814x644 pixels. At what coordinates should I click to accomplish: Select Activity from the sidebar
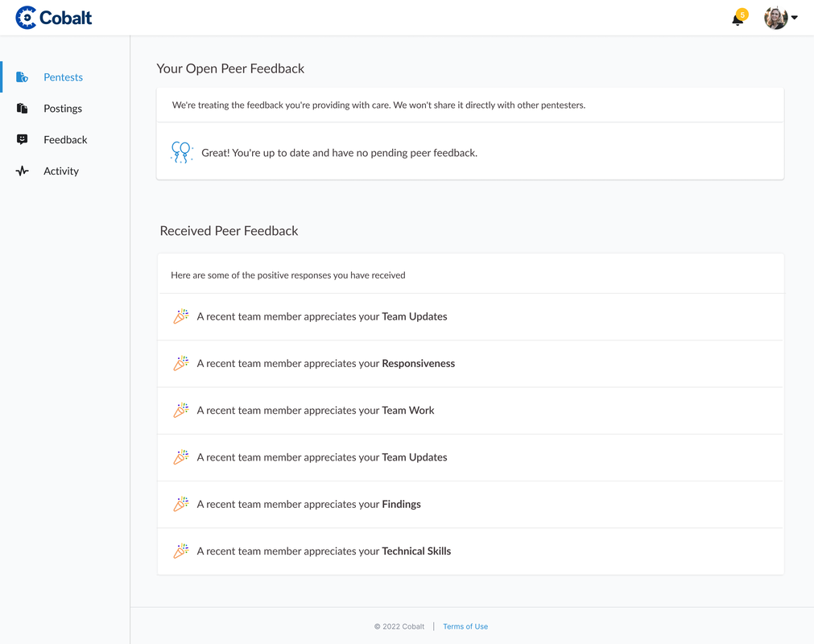pos(61,171)
